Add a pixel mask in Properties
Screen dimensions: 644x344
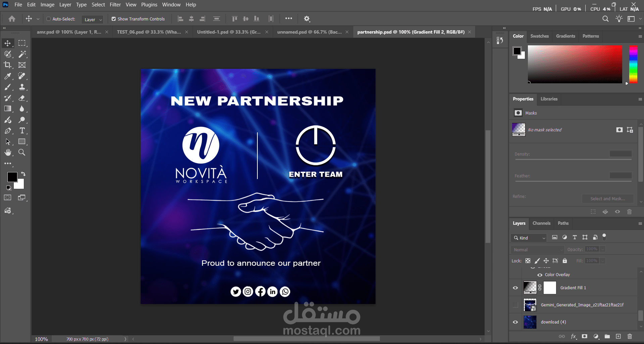coord(619,130)
